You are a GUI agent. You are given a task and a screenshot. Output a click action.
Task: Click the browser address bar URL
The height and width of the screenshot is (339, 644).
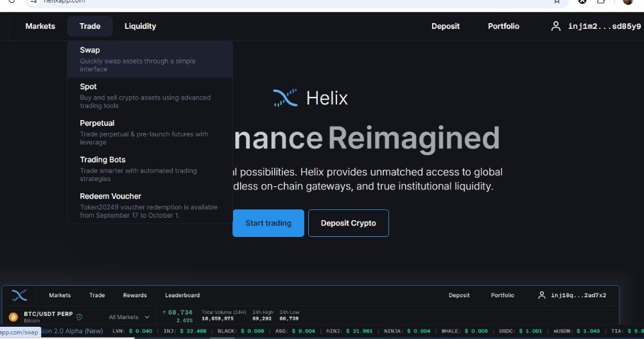point(64,2)
